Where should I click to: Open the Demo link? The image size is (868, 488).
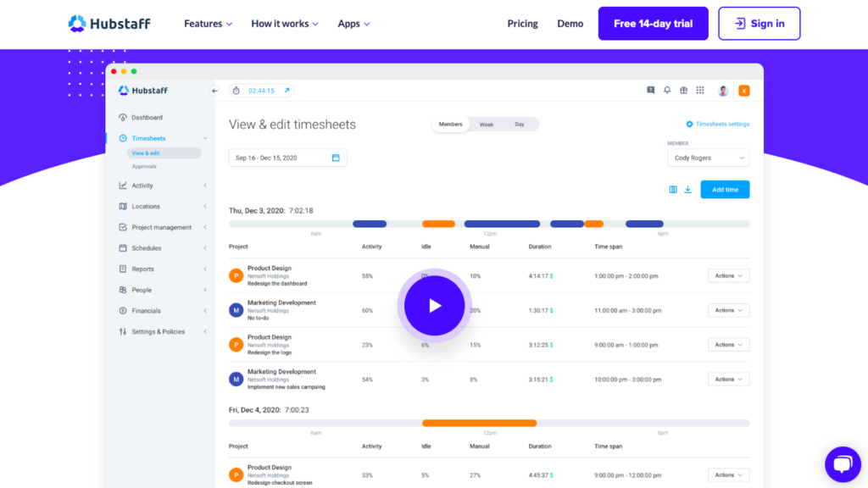570,24
